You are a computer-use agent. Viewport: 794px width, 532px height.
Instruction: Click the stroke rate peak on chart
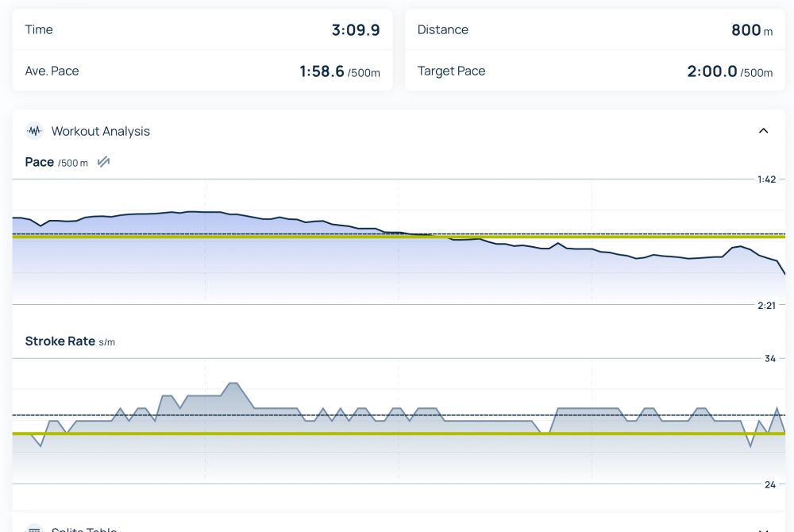233,384
